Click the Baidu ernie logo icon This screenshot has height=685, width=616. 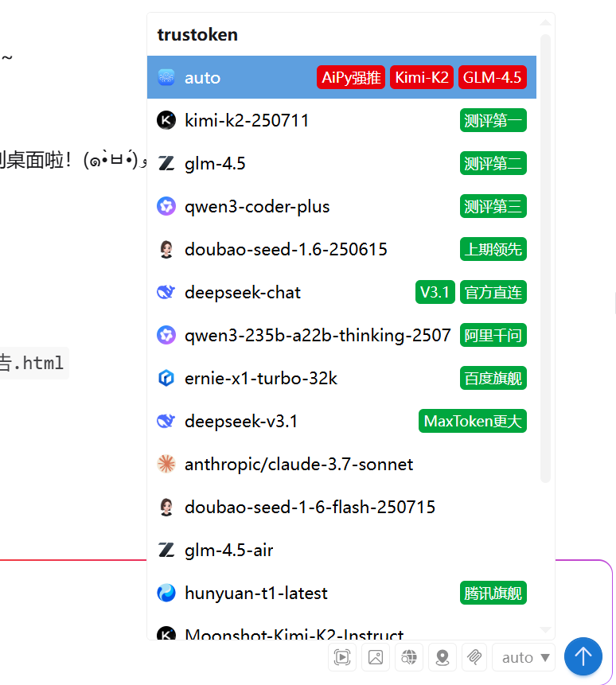click(166, 378)
